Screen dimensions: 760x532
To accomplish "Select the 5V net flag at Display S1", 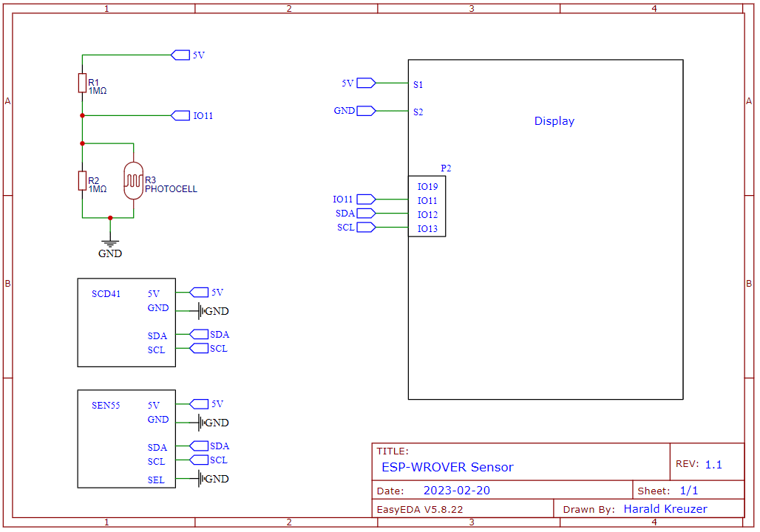I will point(366,83).
